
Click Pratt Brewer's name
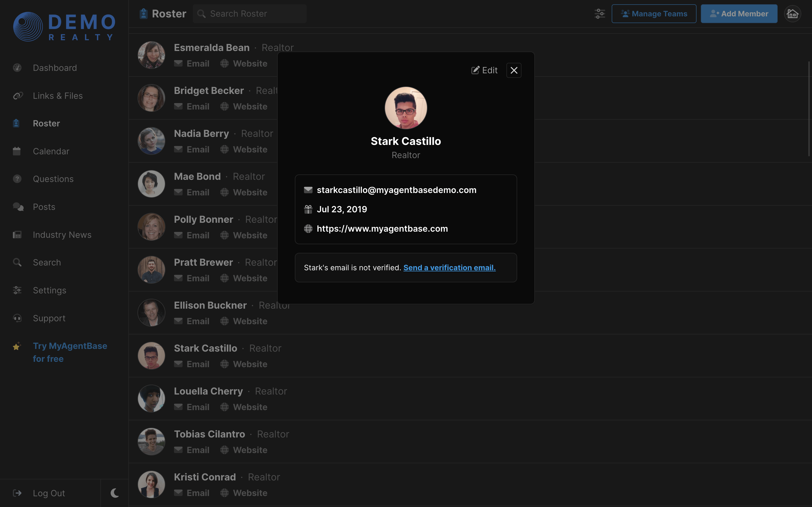[x=203, y=262]
